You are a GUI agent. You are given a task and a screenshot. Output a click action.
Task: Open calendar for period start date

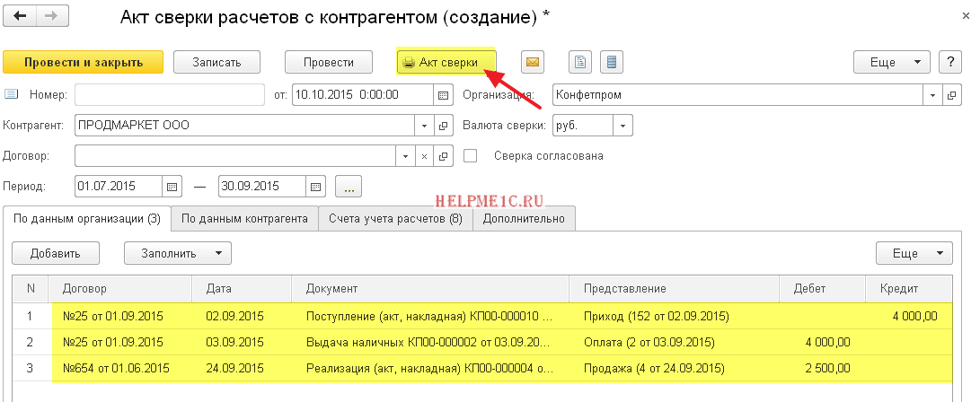[x=172, y=187]
